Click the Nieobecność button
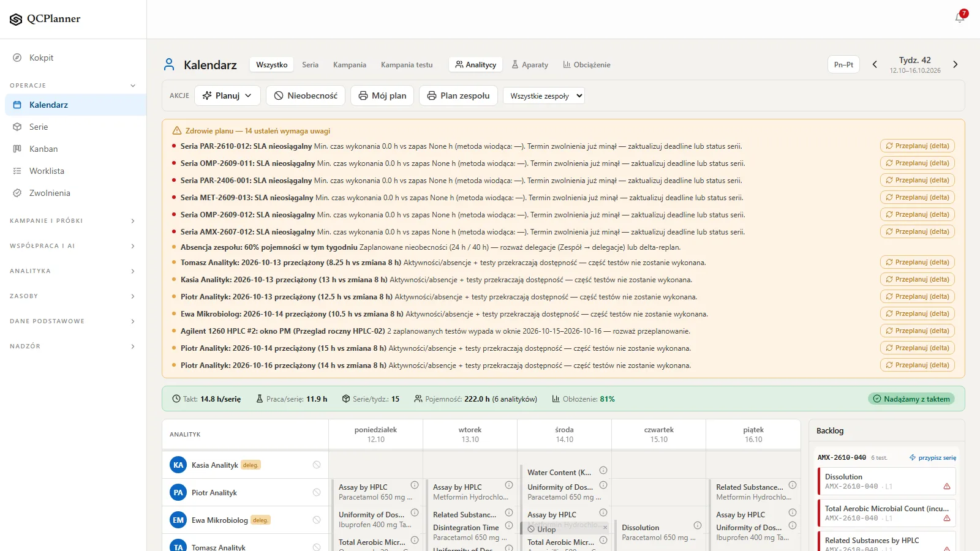This screenshot has width=980, height=551. tap(306, 96)
